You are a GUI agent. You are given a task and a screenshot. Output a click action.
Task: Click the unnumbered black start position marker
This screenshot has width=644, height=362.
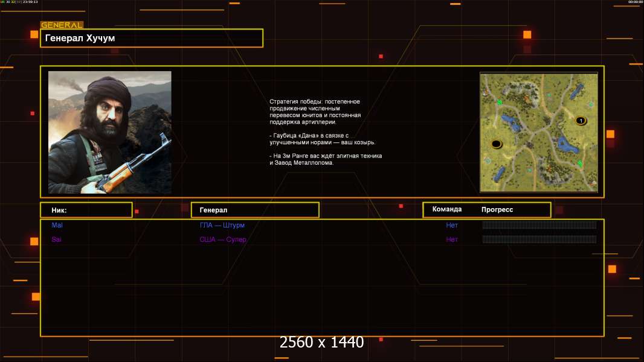pos(497,144)
